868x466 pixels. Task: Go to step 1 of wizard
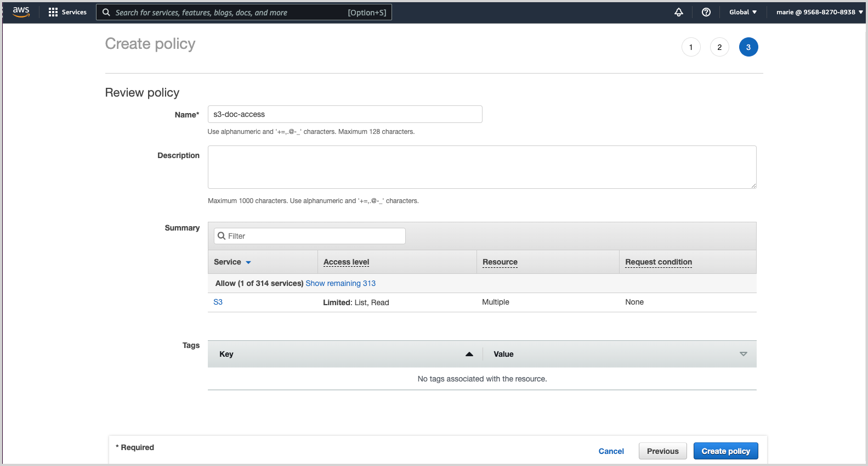(x=691, y=47)
